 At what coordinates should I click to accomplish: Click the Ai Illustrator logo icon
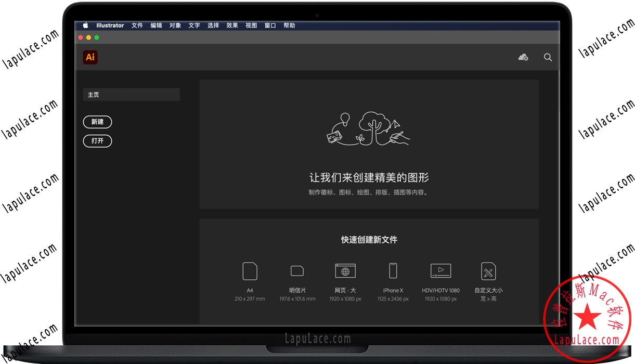(x=90, y=57)
